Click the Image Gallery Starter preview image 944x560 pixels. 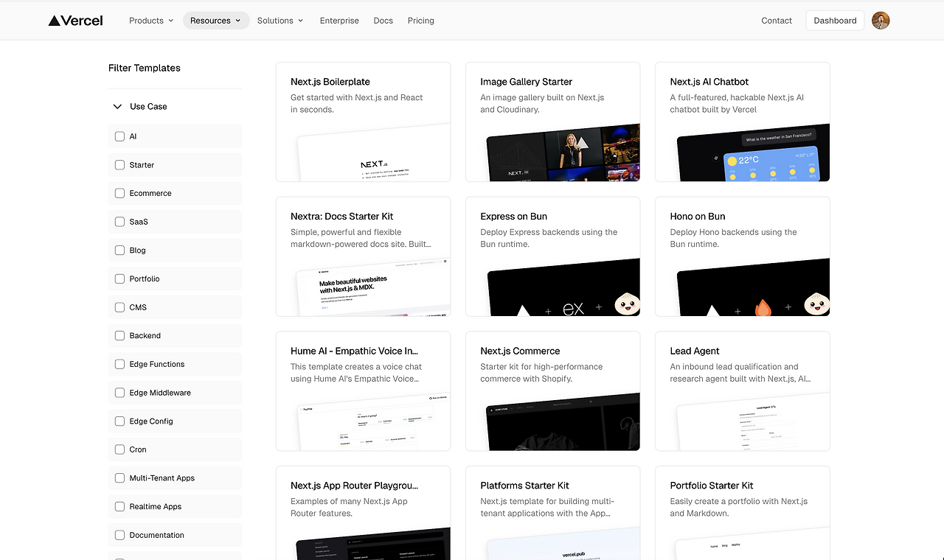click(x=563, y=153)
